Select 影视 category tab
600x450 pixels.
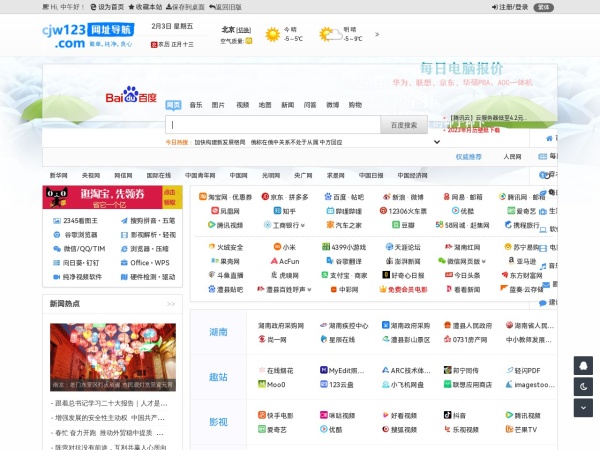click(218, 422)
